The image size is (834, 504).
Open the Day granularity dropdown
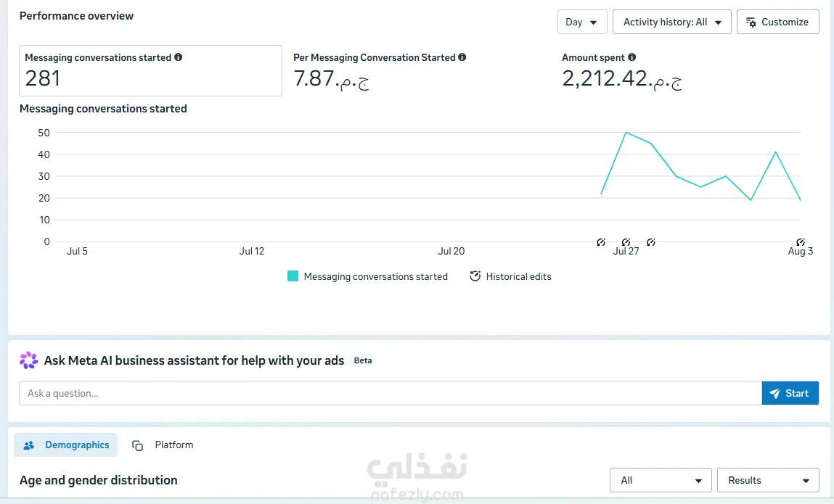tap(582, 22)
